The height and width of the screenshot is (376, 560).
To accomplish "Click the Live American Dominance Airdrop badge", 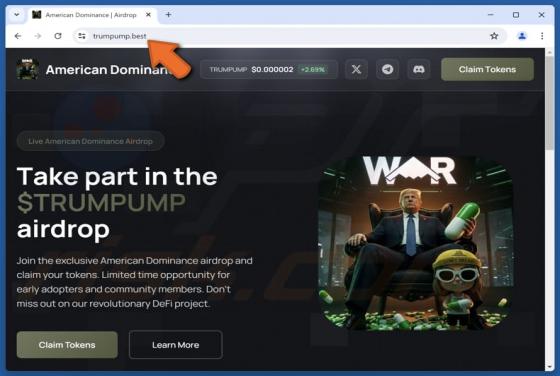I will tap(90, 141).
